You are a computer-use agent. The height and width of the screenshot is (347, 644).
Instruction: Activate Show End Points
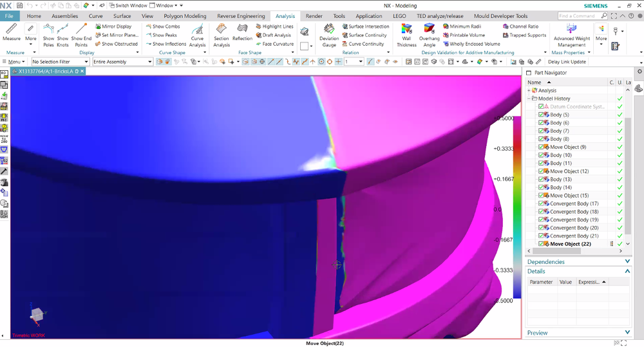point(81,35)
